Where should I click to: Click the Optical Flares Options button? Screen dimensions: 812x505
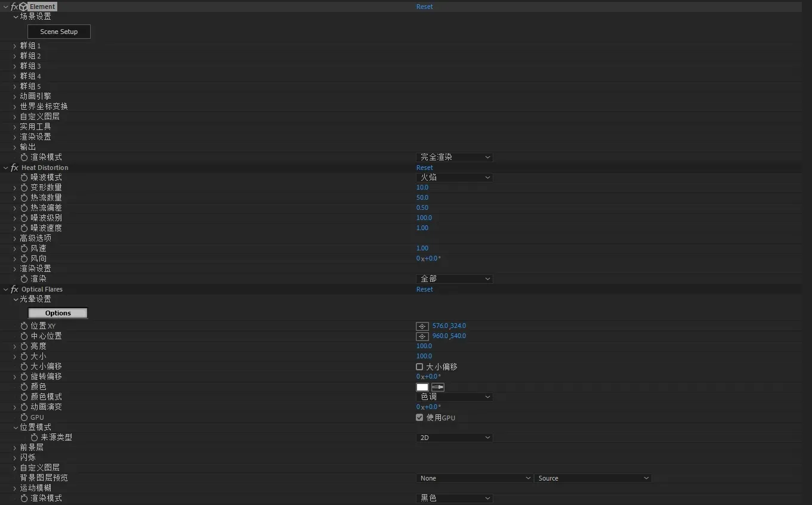pyautogui.click(x=58, y=313)
